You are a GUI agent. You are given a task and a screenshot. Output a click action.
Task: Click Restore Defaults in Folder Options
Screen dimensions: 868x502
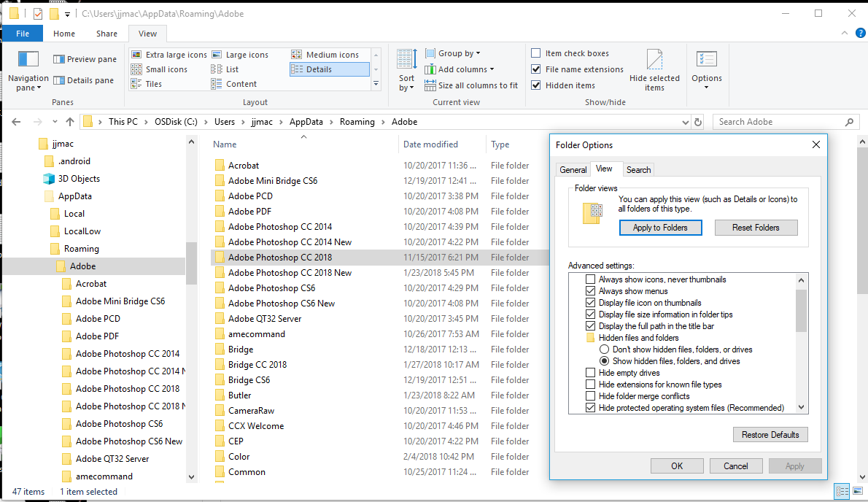770,434
